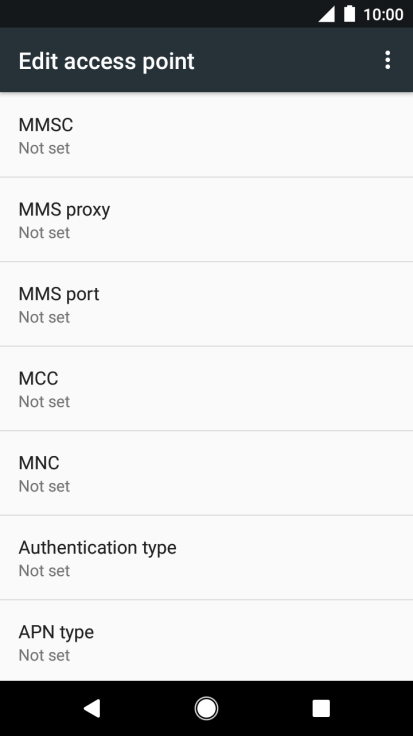This screenshot has width=413, height=736.
Task: Tap the 10:00 clock in status bar
Action: (383, 15)
